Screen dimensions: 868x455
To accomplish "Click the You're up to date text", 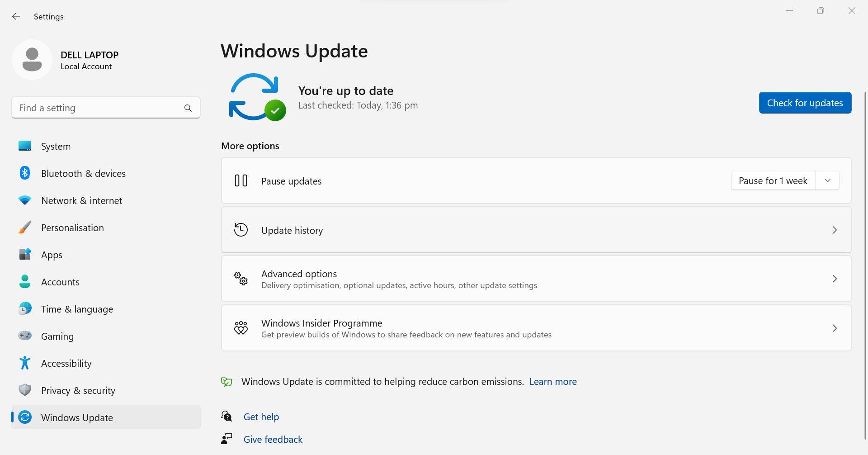I will point(346,90).
